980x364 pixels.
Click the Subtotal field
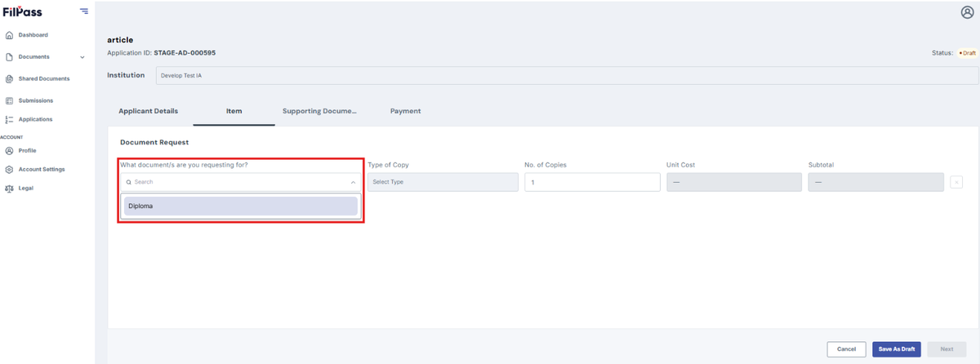875,182
